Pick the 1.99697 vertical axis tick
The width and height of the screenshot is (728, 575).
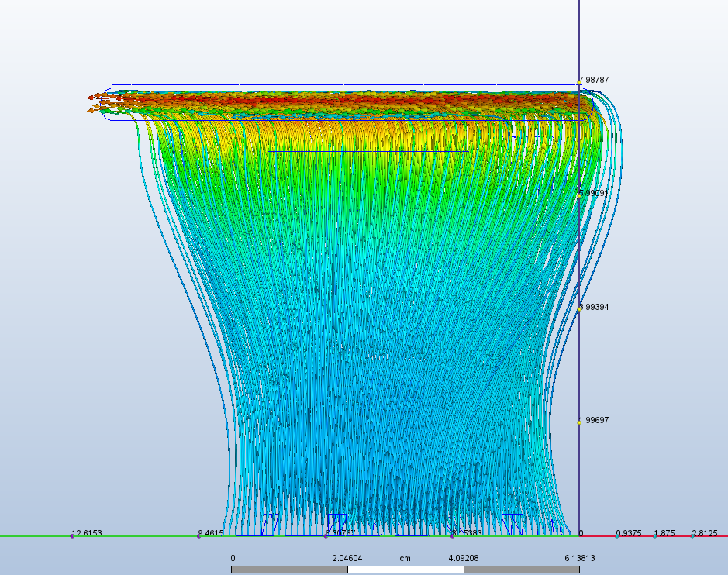579,422
